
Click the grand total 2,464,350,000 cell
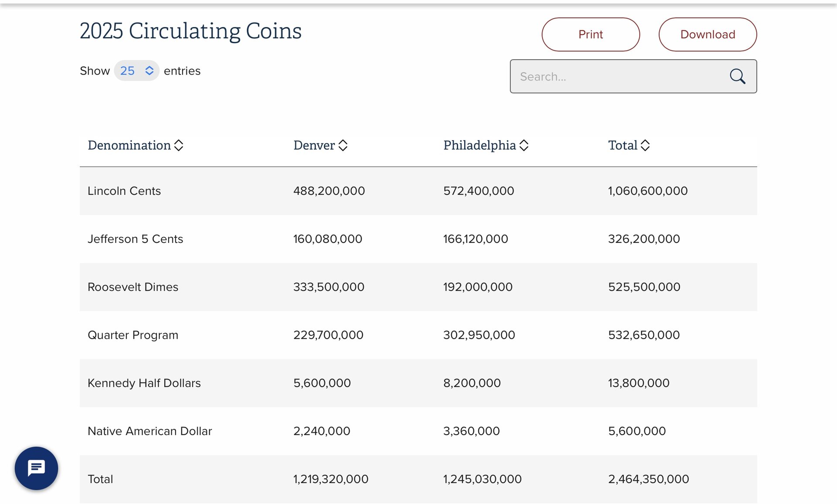tap(648, 479)
